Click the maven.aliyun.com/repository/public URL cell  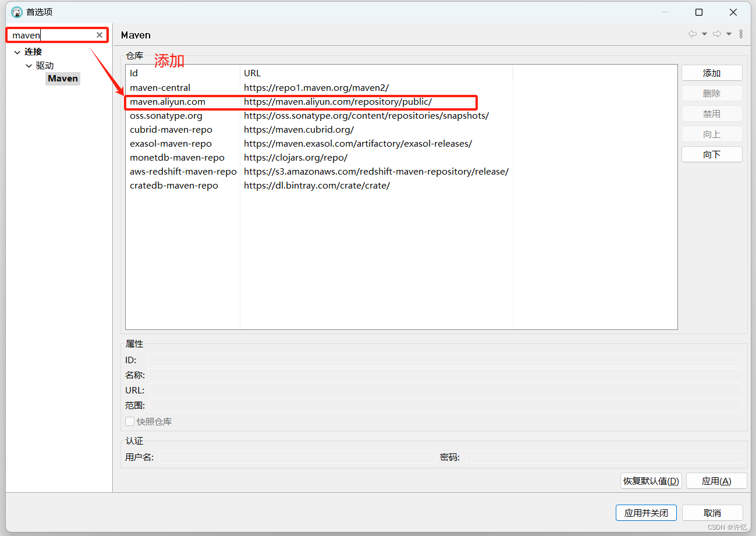(338, 102)
